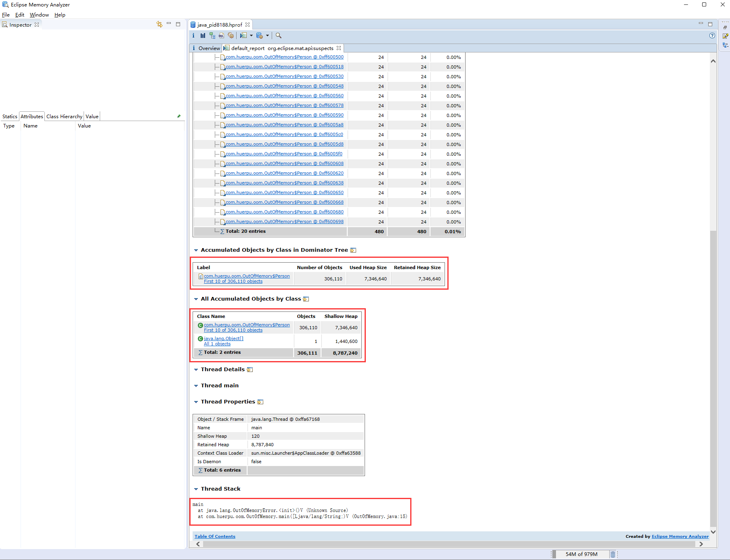
Task: Open the Dominator Tree view
Action: [x=212, y=36]
